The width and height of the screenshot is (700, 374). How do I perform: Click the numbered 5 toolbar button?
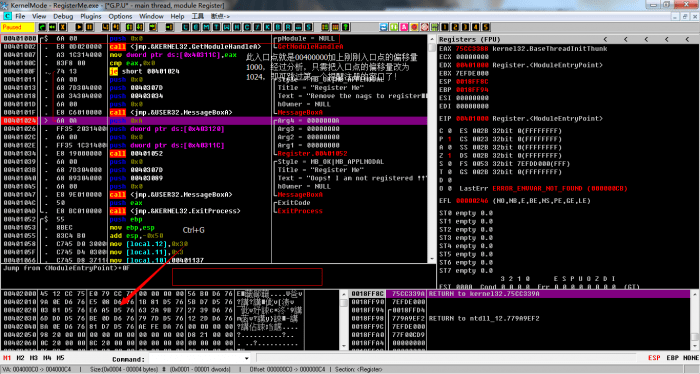(x=486, y=27)
